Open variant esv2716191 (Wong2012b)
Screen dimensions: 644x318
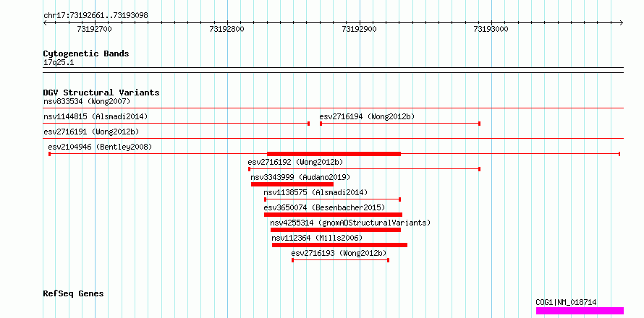(91, 132)
